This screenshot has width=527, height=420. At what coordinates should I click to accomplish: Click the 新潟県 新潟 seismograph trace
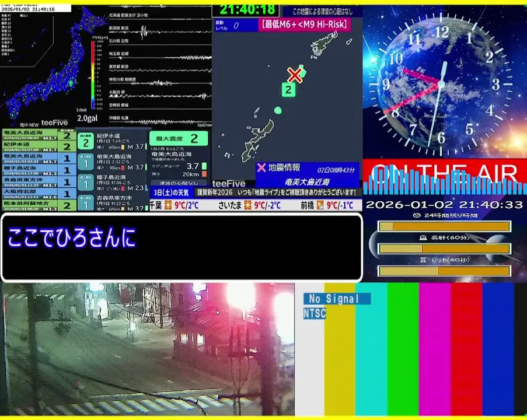(160, 32)
